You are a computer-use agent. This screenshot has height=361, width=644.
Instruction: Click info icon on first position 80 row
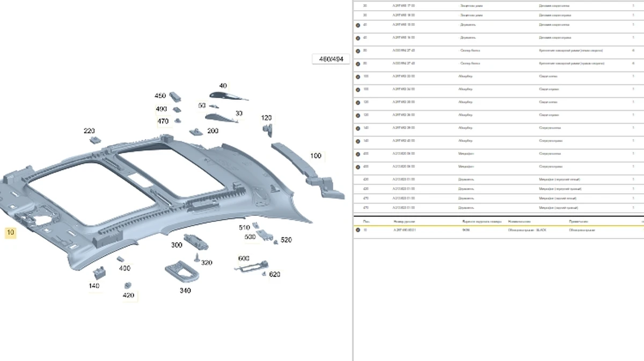pyautogui.click(x=358, y=50)
